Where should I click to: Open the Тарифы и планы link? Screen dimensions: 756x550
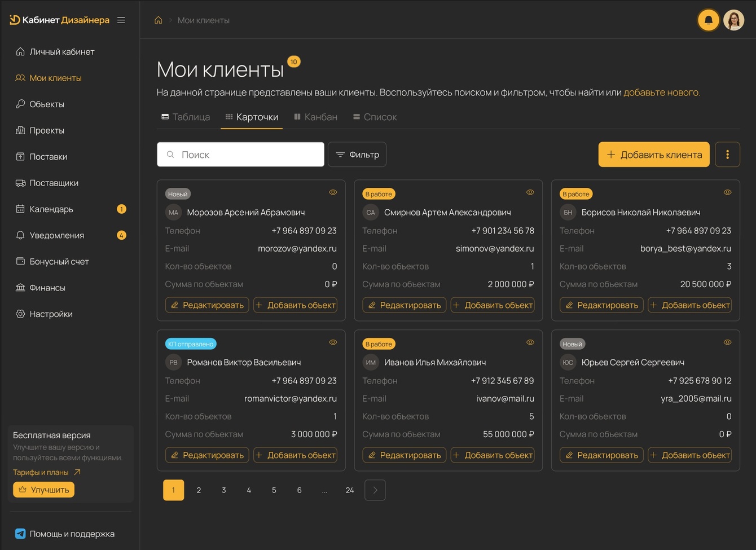tap(47, 472)
